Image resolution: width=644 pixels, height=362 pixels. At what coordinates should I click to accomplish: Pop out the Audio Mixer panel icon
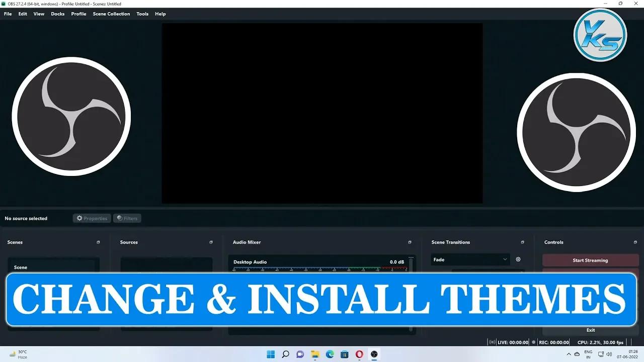[410, 242]
